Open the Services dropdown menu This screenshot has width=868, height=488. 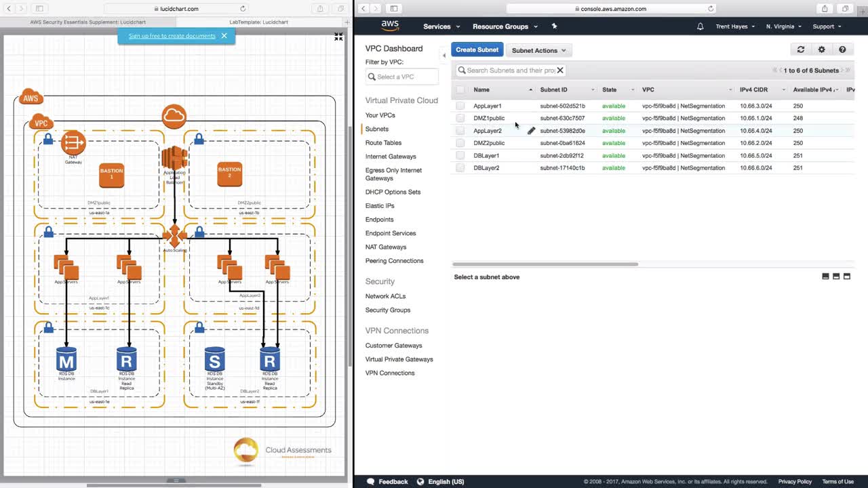(441, 26)
